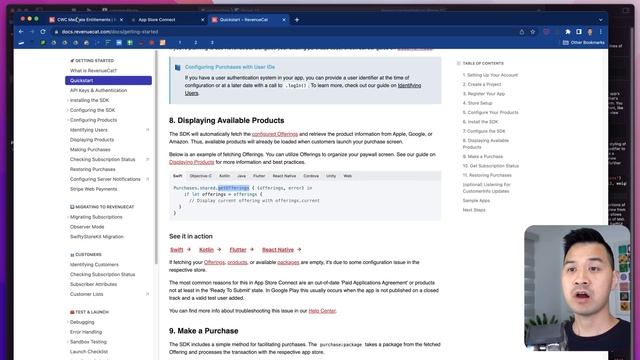
Task: Select the Web code tab
Action: coord(348,176)
